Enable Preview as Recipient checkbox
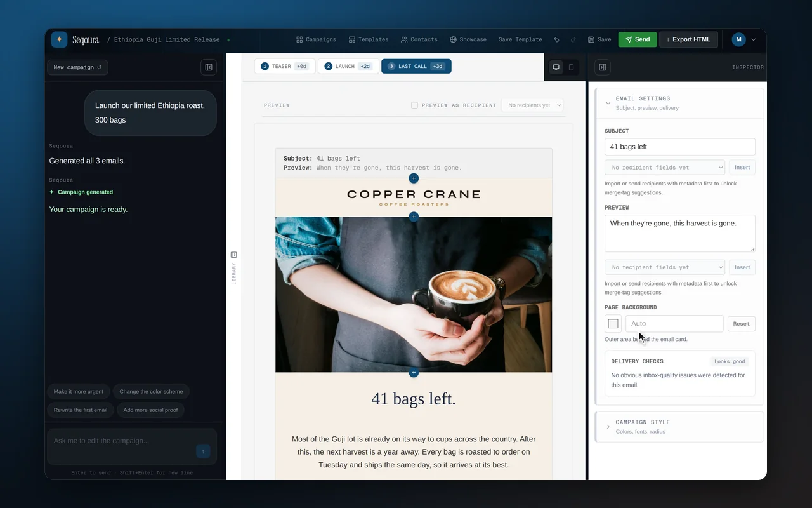Image resolution: width=812 pixels, height=508 pixels. point(414,105)
